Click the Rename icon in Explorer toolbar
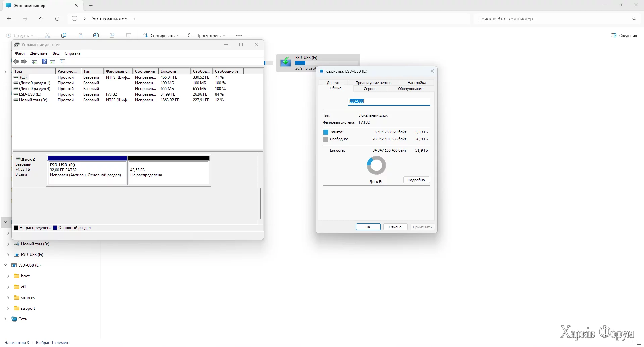The height and width of the screenshot is (347, 644). click(96, 35)
